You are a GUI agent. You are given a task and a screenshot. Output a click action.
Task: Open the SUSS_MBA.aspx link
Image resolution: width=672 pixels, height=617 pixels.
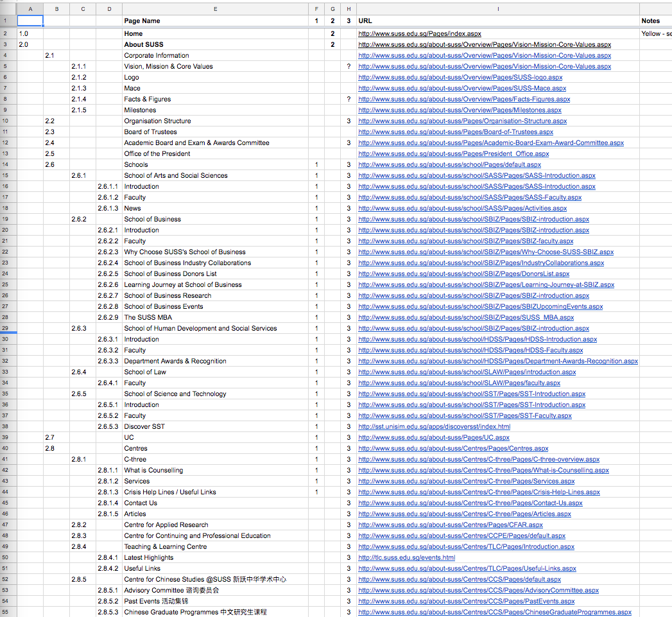click(466, 317)
